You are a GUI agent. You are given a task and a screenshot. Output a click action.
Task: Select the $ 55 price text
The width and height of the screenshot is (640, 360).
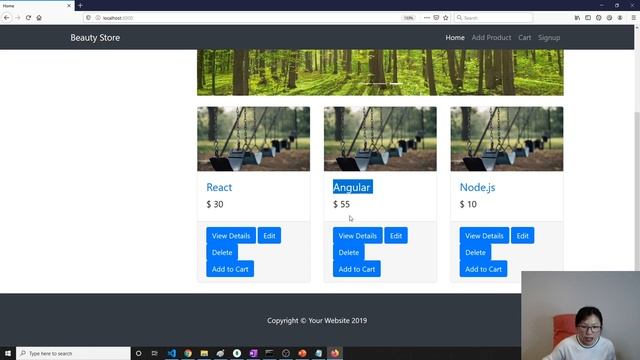click(342, 204)
